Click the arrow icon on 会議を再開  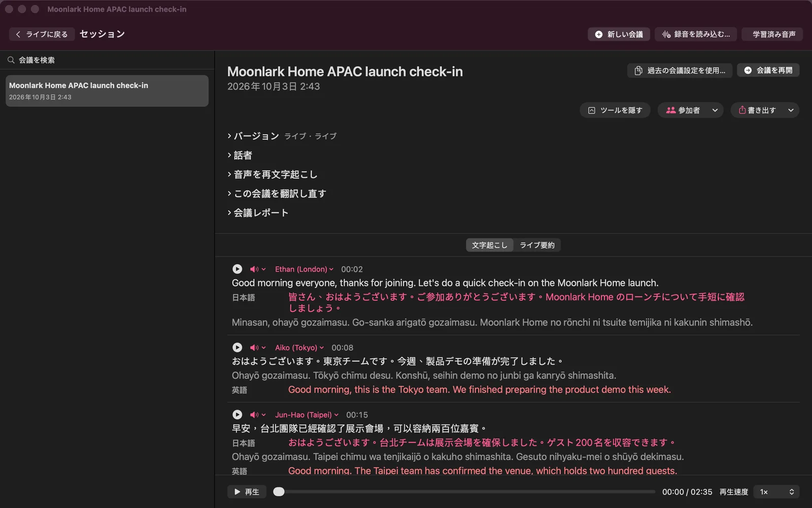point(748,70)
